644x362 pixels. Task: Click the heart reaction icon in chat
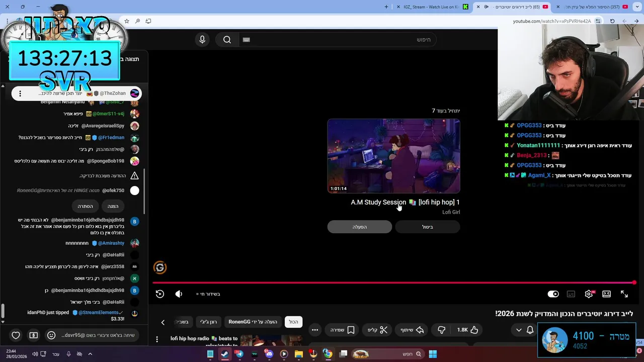point(16,335)
